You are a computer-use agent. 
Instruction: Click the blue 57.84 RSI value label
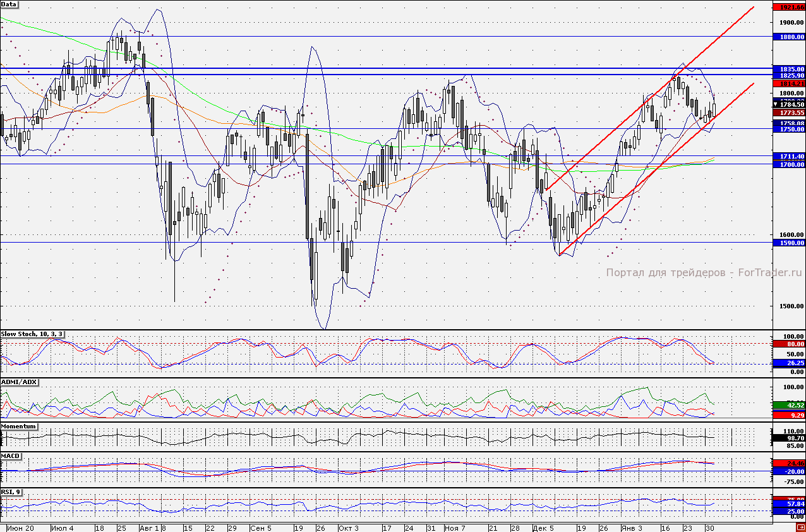[x=789, y=504]
